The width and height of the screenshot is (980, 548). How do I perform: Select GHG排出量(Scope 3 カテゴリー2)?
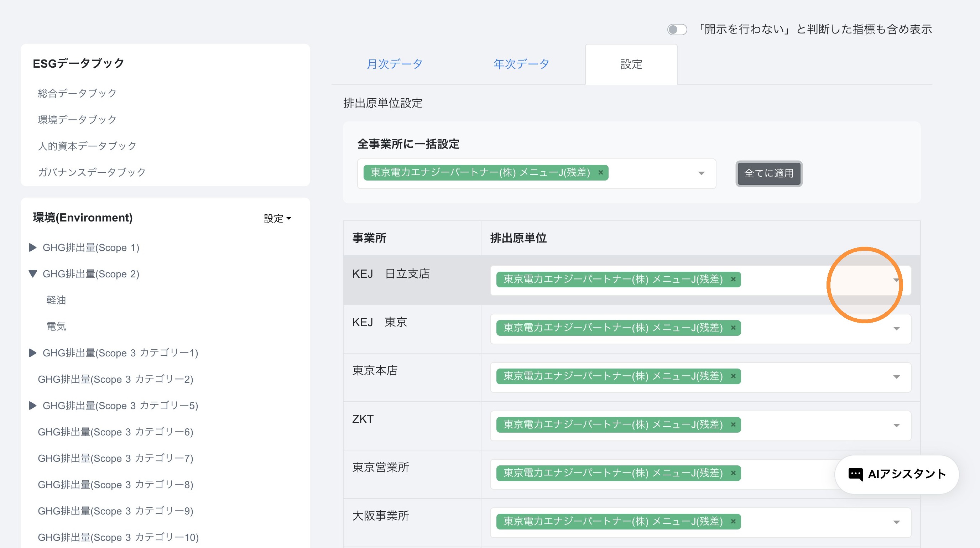tap(116, 379)
